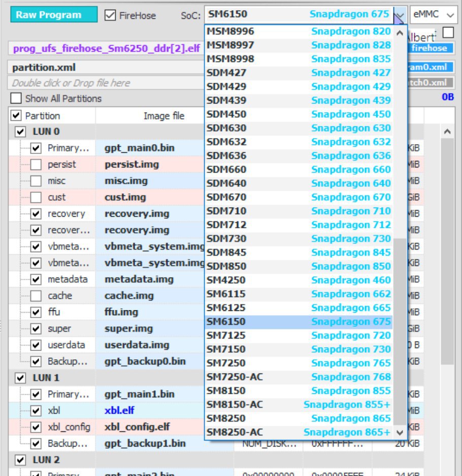Pick SM8250-AC Snapdragon 865+ from list

point(299,432)
